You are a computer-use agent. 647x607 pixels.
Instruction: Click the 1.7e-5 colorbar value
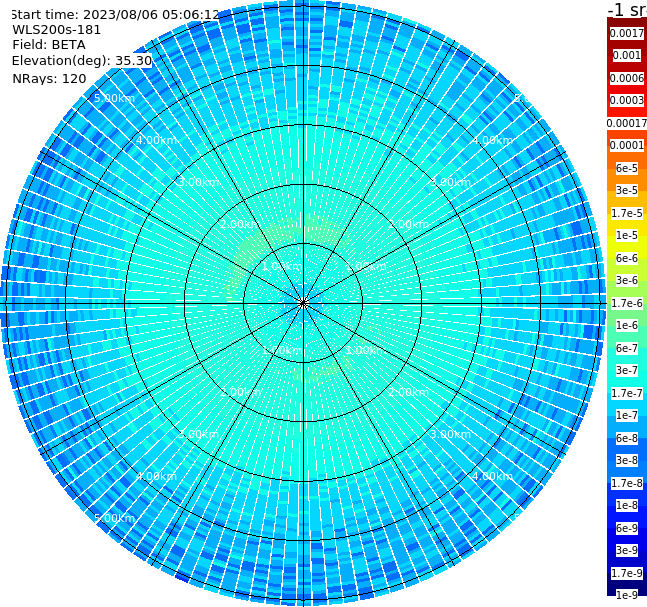(x=627, y=213)
